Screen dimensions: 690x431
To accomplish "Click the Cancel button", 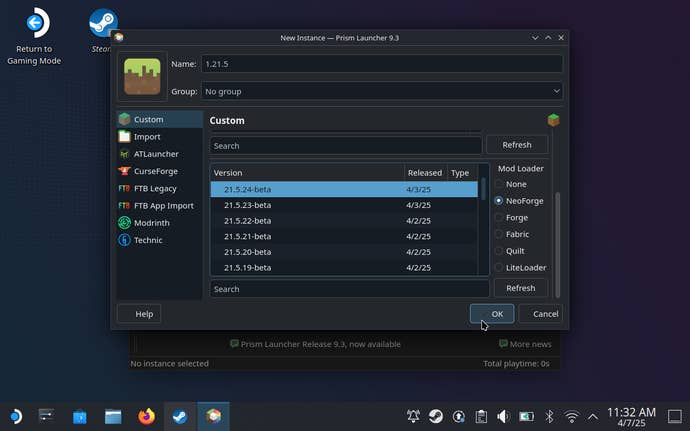I will pos(540,314).
